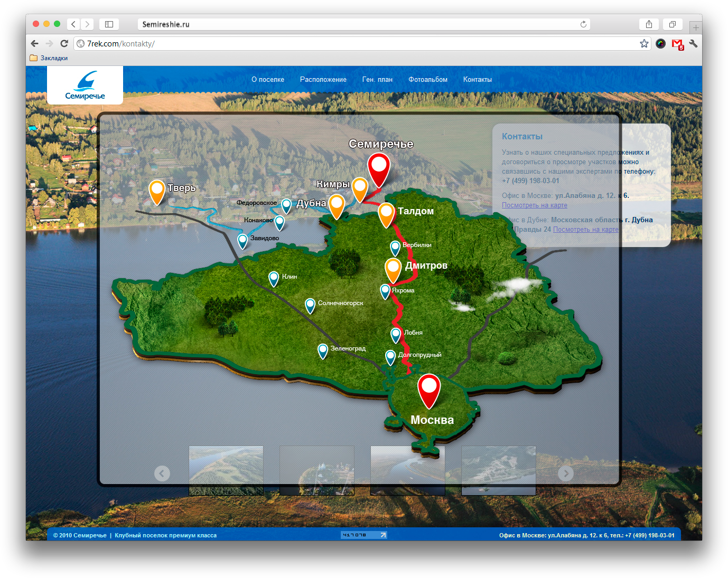The height and width of the screenshot is (578, 728).
Task: Open the Gmail extension icon
Action: click(x=677, y=44)
